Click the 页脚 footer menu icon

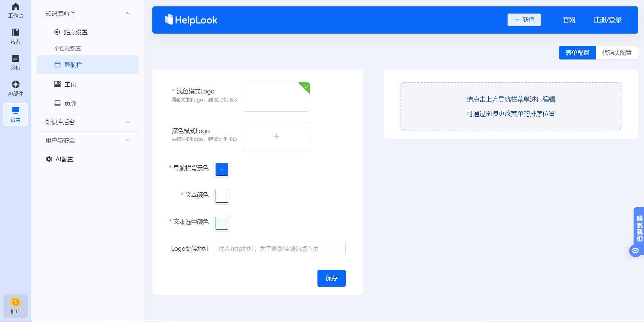[x=57, y=103]
